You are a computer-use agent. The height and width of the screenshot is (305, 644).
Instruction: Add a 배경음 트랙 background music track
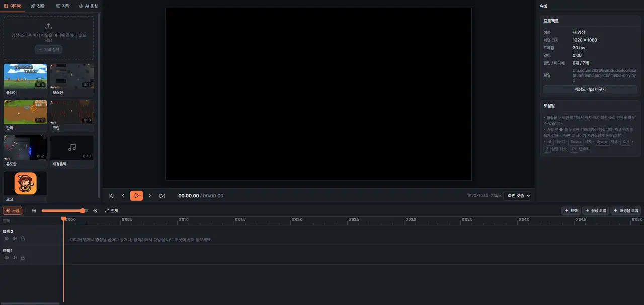[626, 211]
